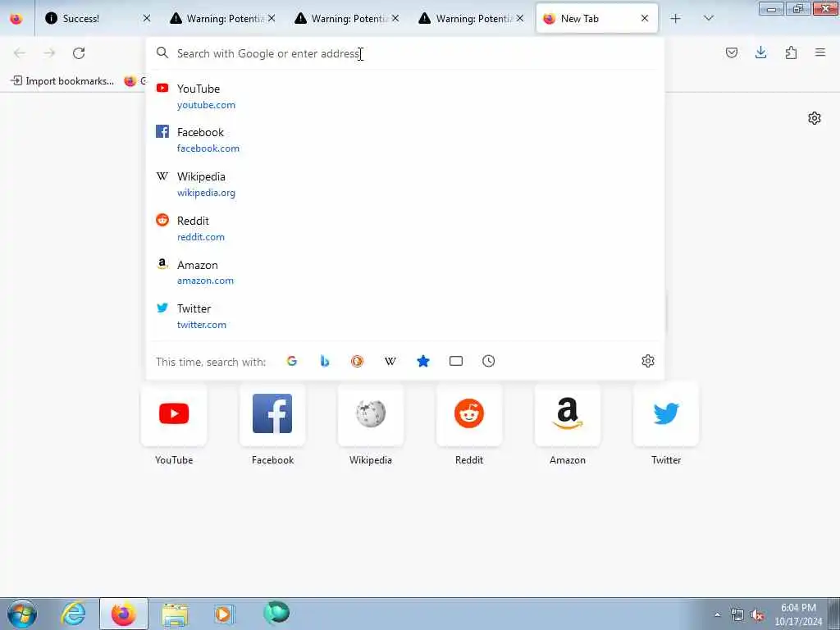Select Reddit suggestion in dropdown
This screenshot has width=840, height=630.
pos(405,229)
